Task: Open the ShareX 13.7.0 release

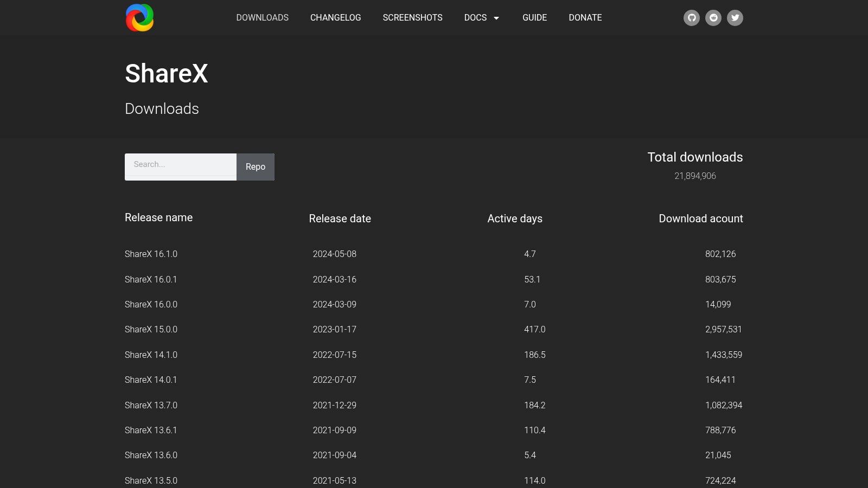Action: point(151,405)
